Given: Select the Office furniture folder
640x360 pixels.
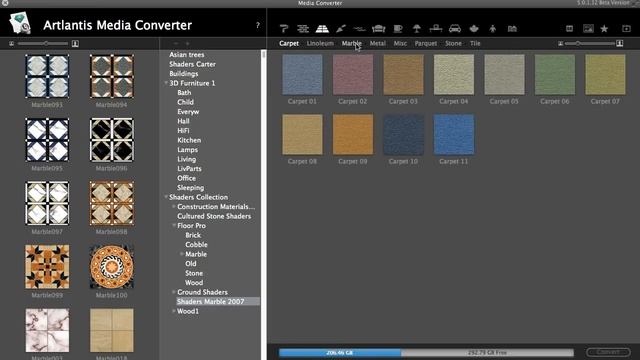Looking at the screenshot, I should pos(186,178).
